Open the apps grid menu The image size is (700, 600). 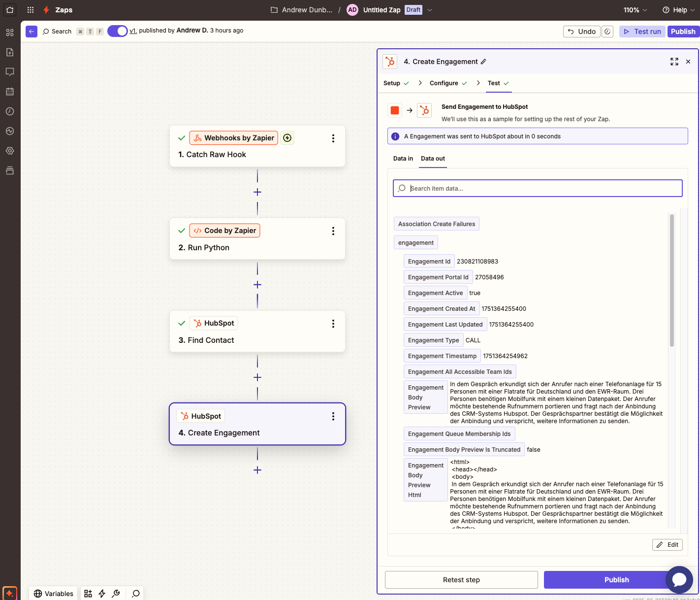click(31, 10)
